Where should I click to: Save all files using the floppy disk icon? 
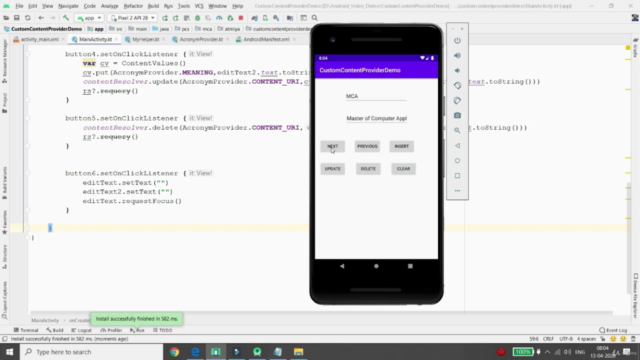tap(17, 18)
